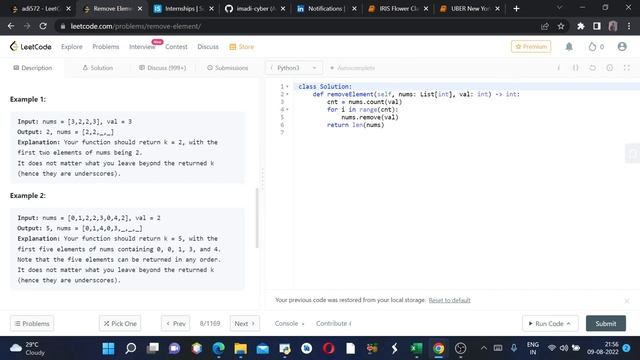640x360 pixels.
Task: Open the streak flame counter
Action: pos(596,47)
